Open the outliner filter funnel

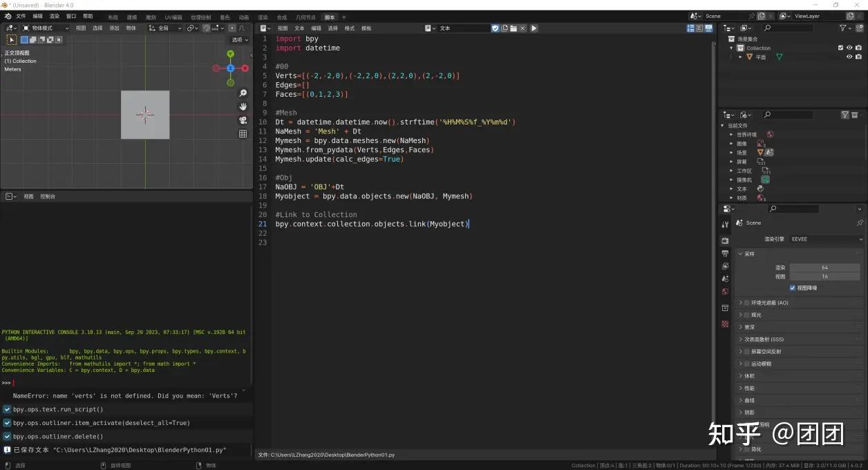tap(844, 28)
